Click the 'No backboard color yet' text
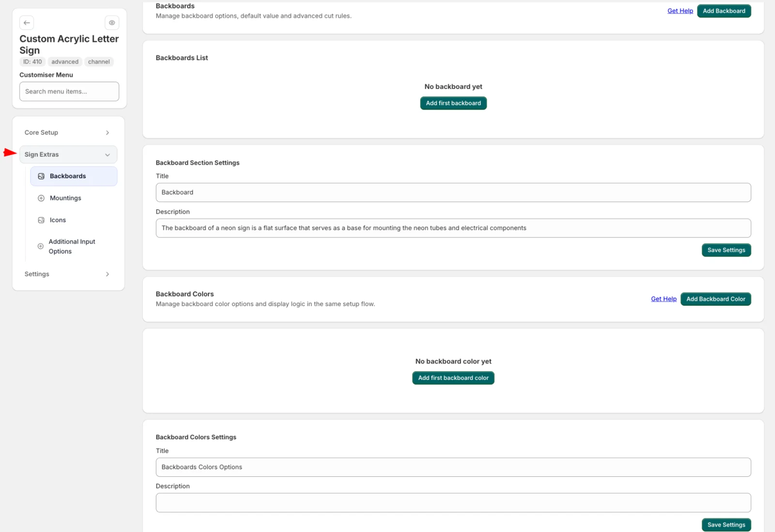 (x=453, y=361)
